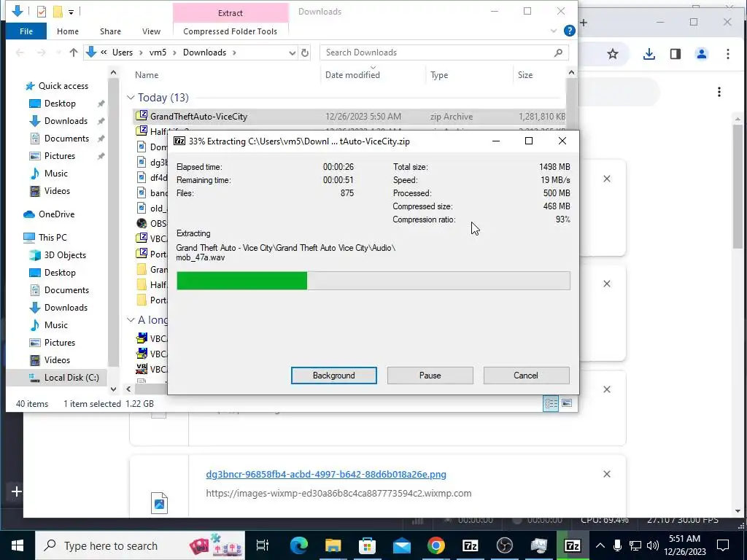
Task: Click the Users breadcrumb in address bar
Action: pyautogui.click(x=123, y=52)
